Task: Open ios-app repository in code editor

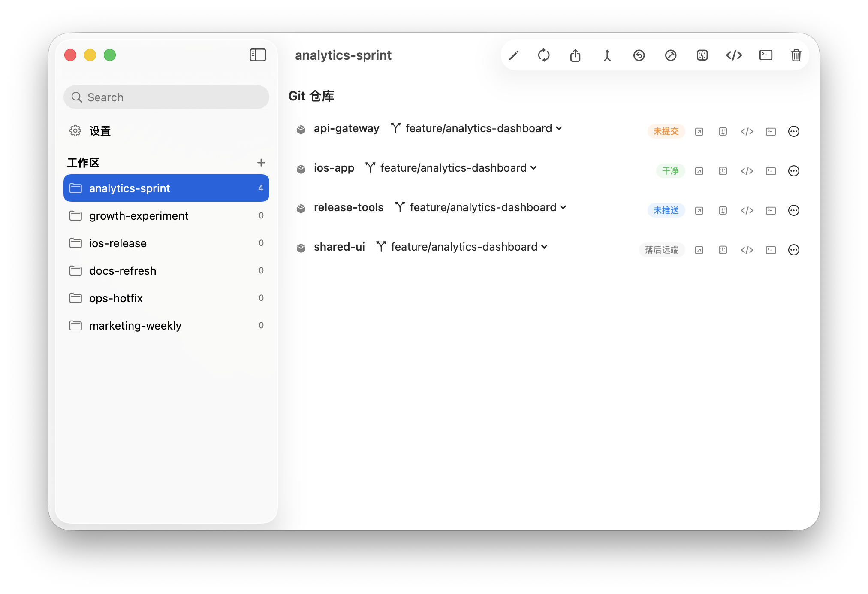Action: [x=747, y=171]
